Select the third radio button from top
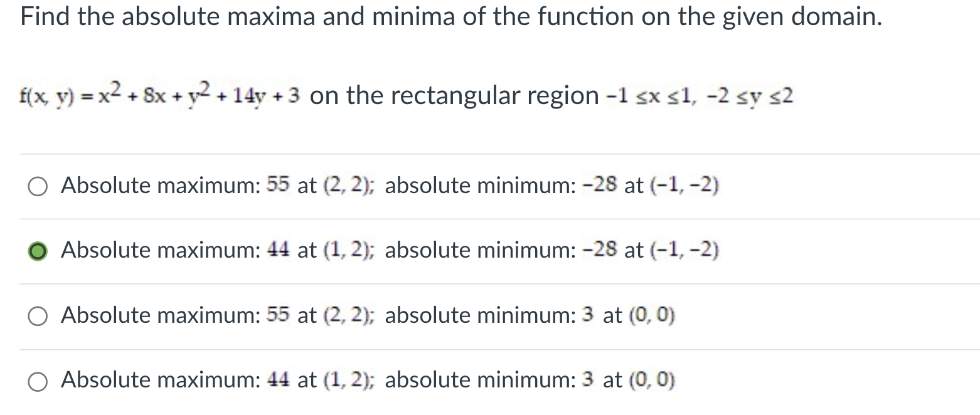 tap(37, 316)
